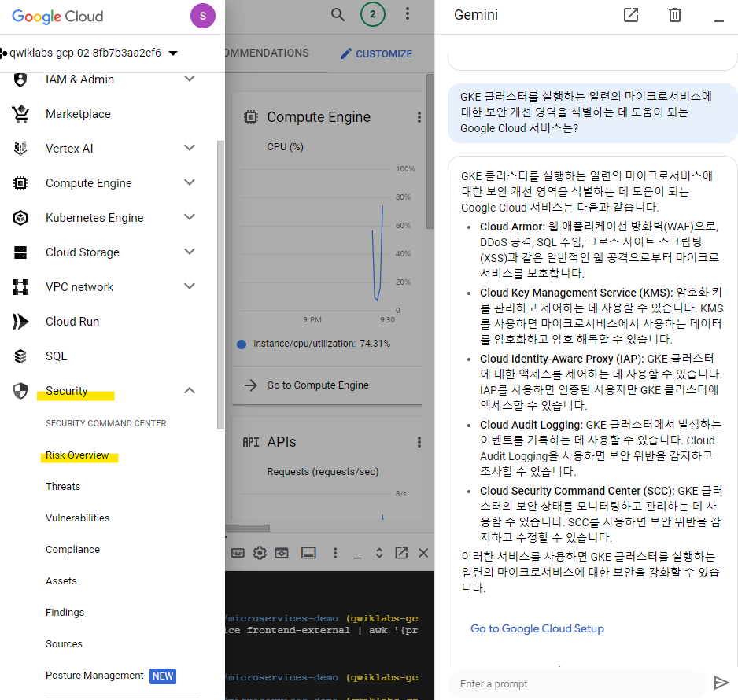Click the dashboard vertical scrollbar
Image resolution: width=738 pixels, height=700 pixels.
click(430, 151)
